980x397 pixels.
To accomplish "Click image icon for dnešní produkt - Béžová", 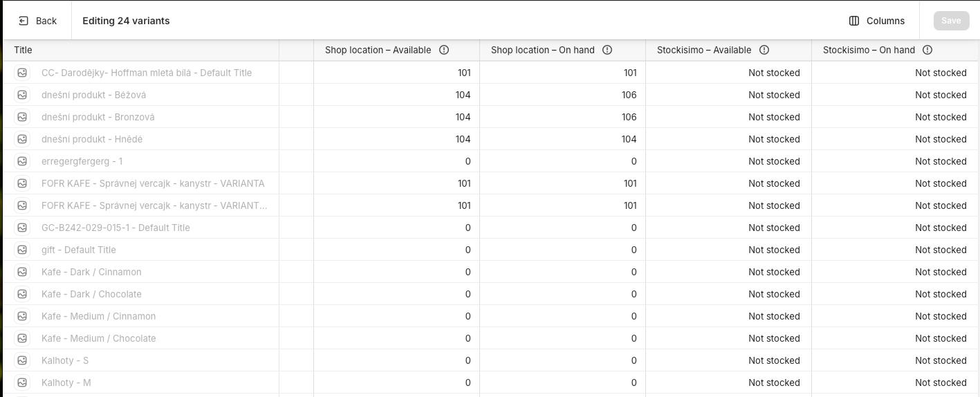I will tap(22, 95).
